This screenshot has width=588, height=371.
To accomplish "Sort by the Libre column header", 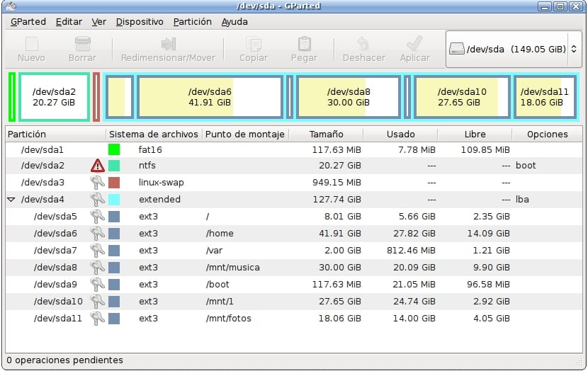I will click(475, 134).
